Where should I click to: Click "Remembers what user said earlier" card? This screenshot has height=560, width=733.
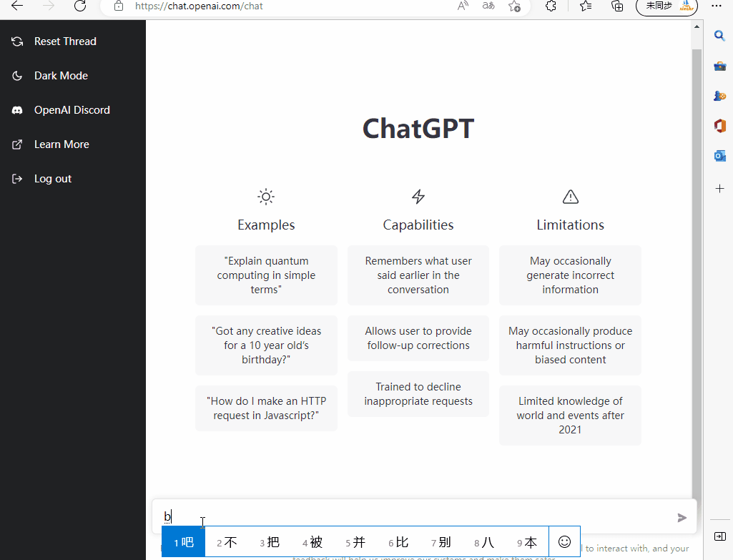pos(418,275)
